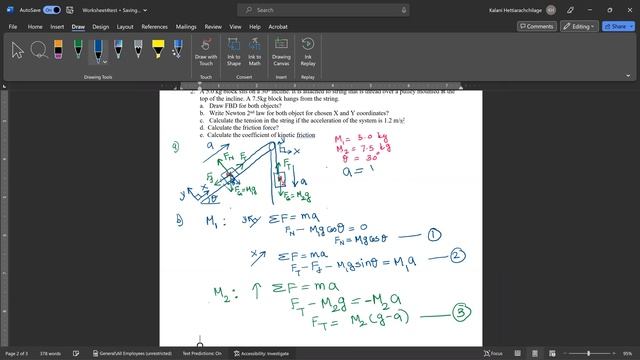This screenshot has height=360, width=640.
Task: Switch to the Insert tab
Action: click(x=57, y=27)
